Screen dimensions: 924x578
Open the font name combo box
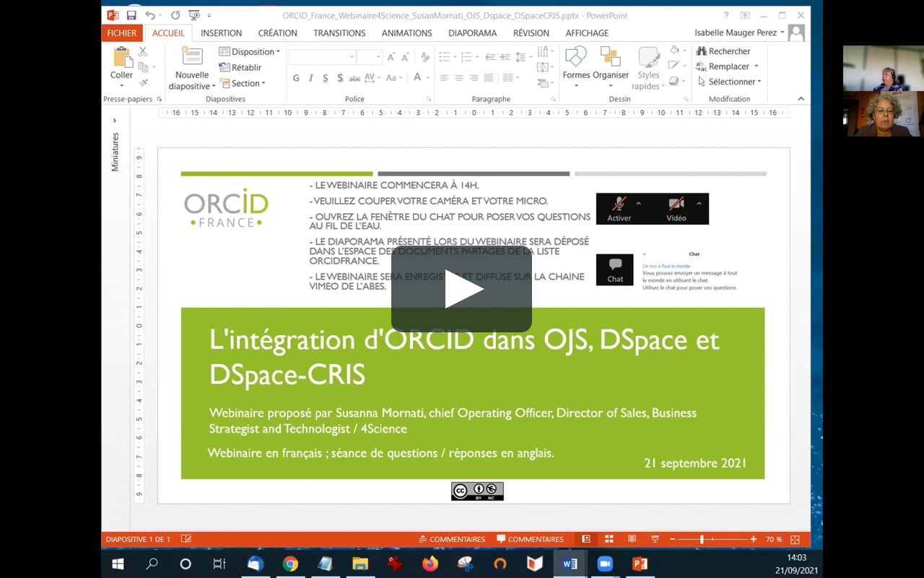323,57
